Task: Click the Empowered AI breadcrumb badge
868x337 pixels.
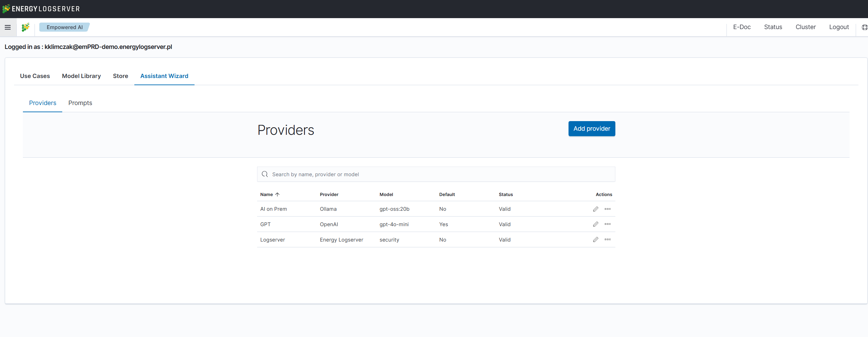Action: (x=64, y=27)
